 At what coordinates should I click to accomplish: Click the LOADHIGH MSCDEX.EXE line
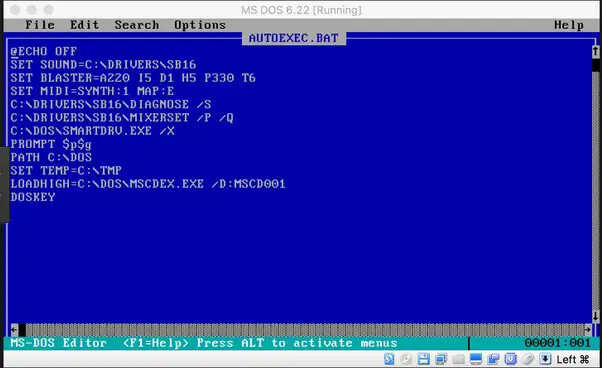pyautogui.click(x=148, y=184)
